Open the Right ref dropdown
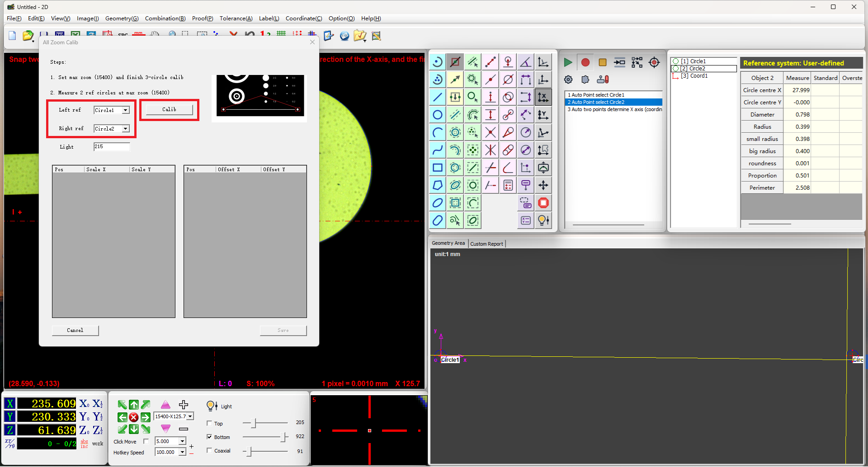This screenshot has width=868, height=467. coord(126,129)
